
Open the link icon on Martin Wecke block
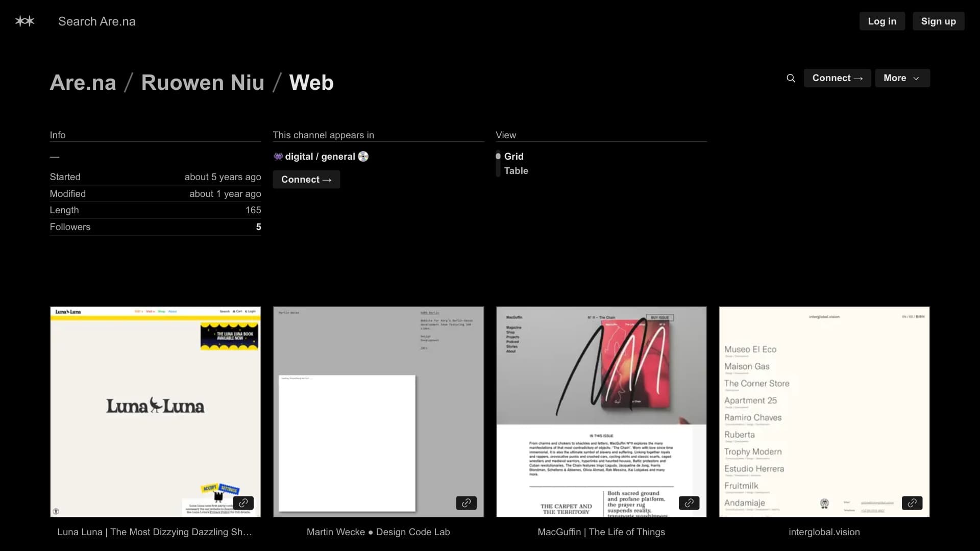click(x=466, y=503)
